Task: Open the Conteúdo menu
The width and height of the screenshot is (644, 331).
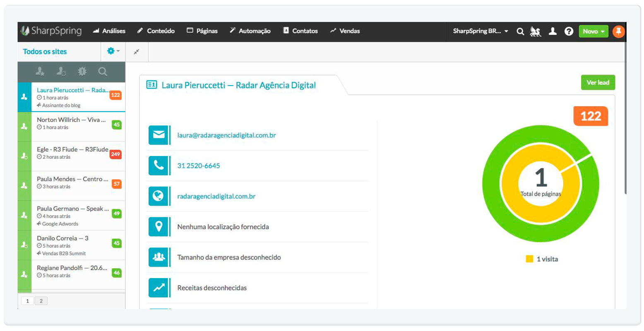Action: pyautogui.click(x=156, y=31)
